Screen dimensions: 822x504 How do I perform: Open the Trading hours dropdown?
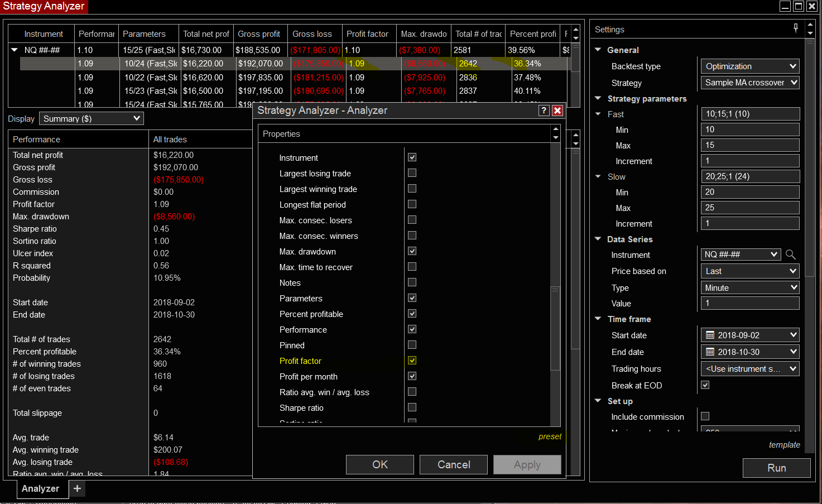750,369
